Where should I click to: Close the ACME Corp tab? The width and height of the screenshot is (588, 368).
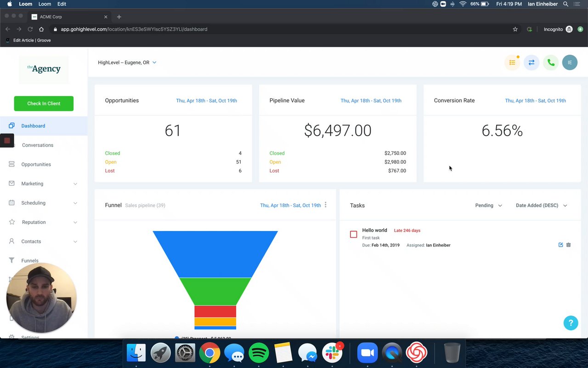pos(106,17)
